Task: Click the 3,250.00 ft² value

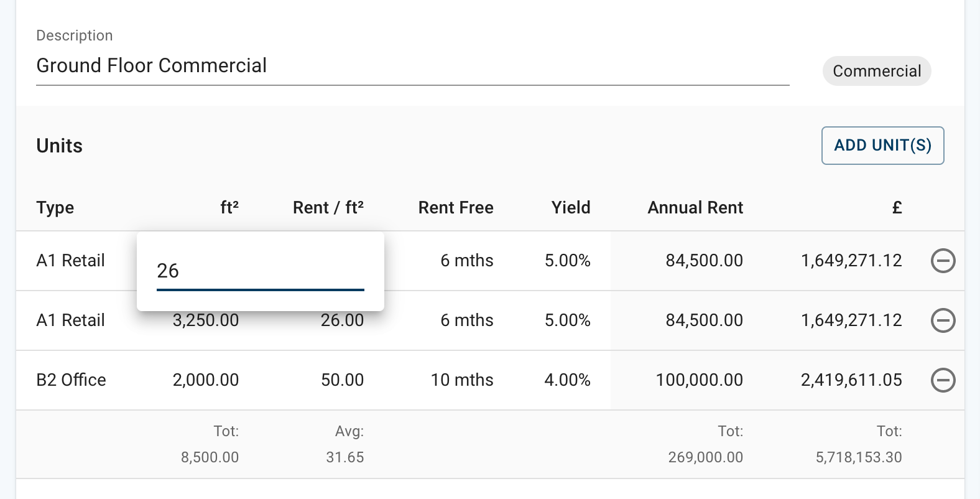Action: point(206,320)
